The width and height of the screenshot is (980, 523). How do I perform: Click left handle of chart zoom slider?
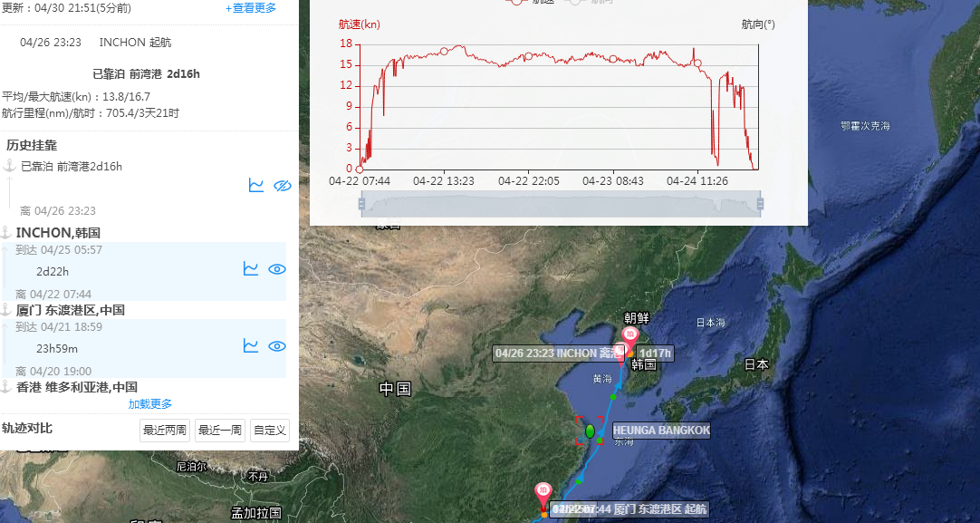(361, 204)
